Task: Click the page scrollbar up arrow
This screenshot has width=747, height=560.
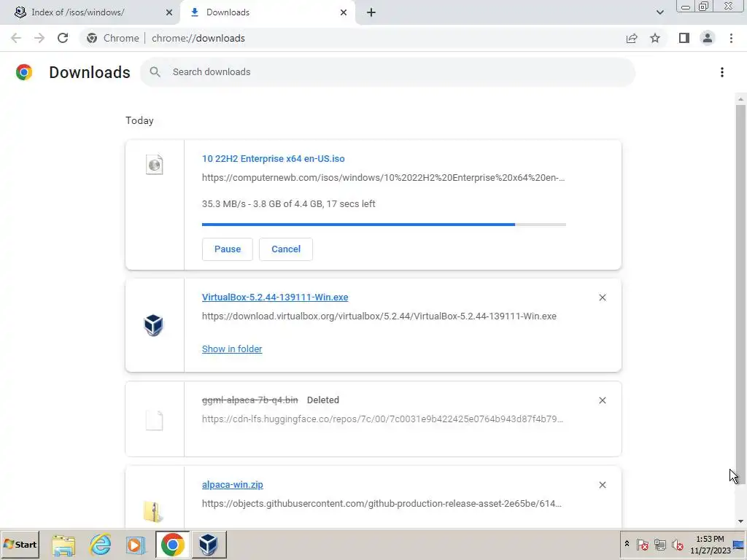Action: click(x=740, y=99)
